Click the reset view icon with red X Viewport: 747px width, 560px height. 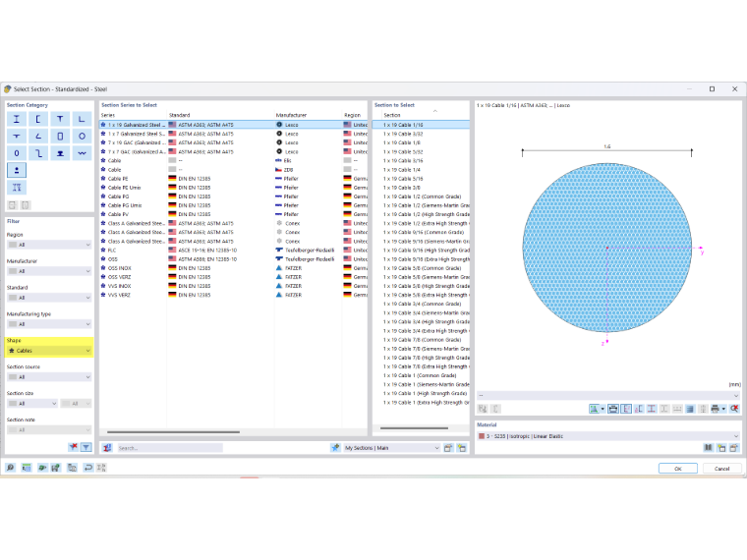click(734, 409)
